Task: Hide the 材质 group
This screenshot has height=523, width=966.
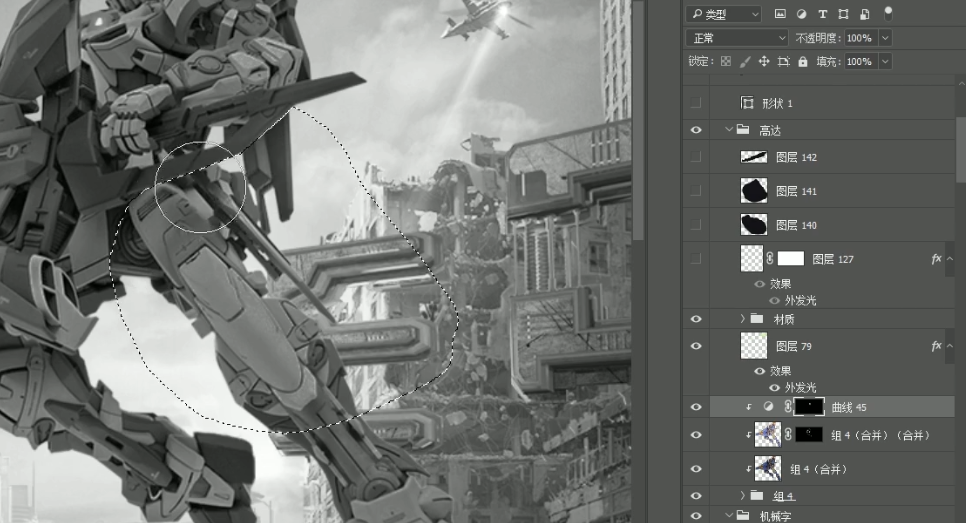Action: (x=696, y=319)
